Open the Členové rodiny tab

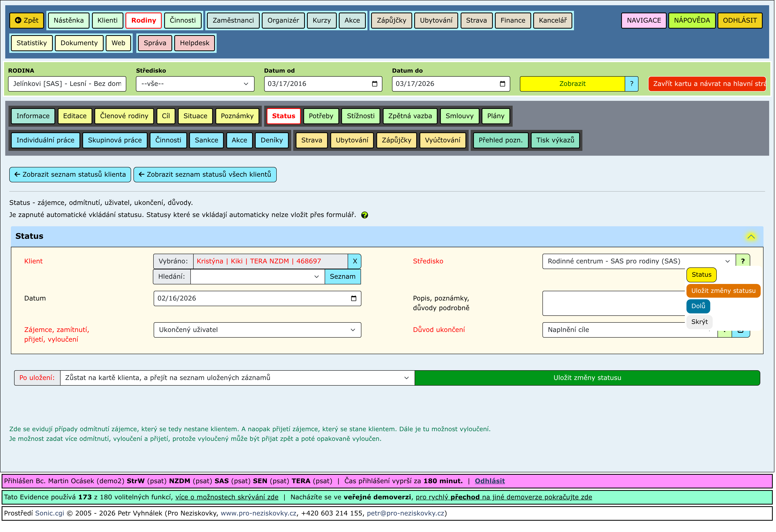(x=124, y=116)
